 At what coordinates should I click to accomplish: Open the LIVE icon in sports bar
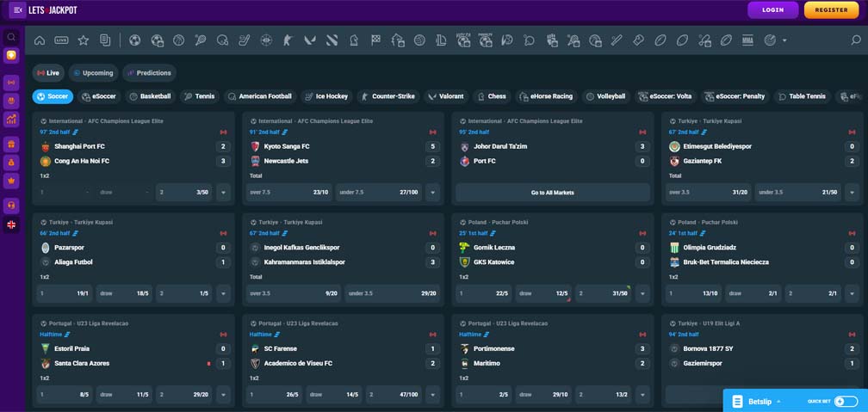coord(61,40)
